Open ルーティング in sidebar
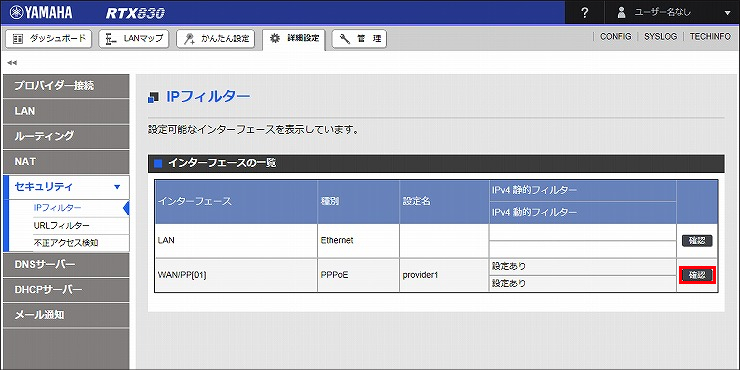Viewport: 740px width, 370px height. (x=66, y=136)
